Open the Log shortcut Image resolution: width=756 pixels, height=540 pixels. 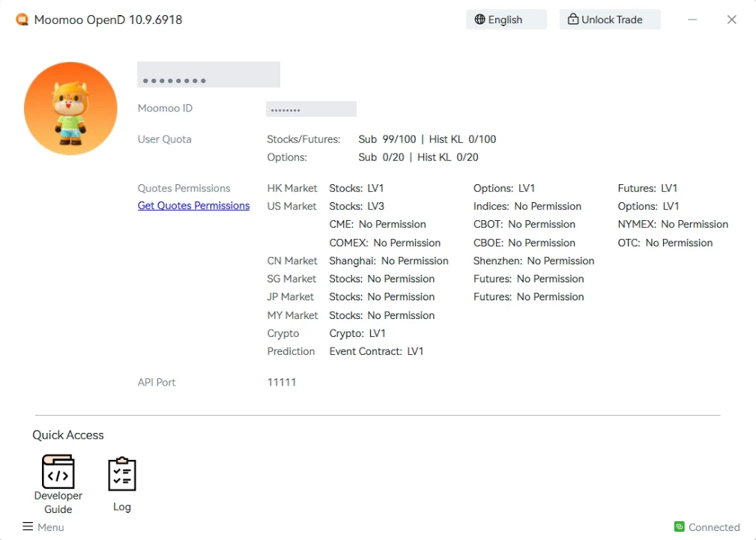click(x=122, y=484)
